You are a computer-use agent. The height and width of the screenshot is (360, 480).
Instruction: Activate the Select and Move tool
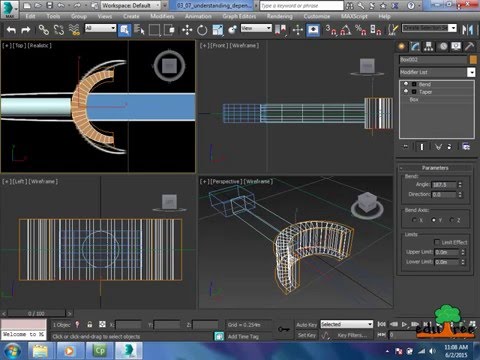187,30
